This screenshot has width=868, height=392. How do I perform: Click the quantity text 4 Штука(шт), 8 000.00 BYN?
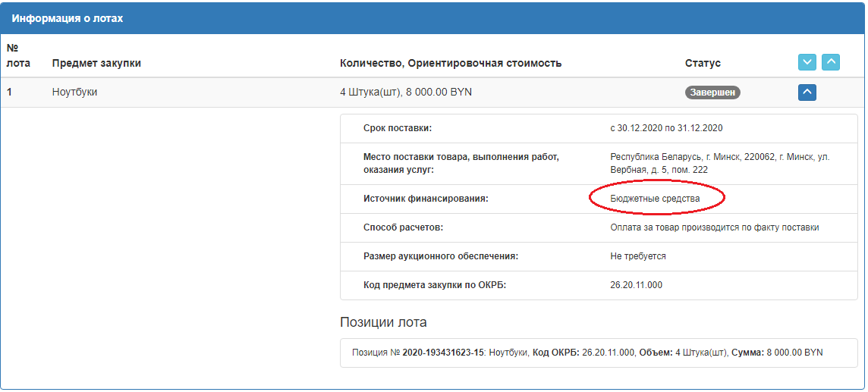pyautogui.click(x=406, y=93)
